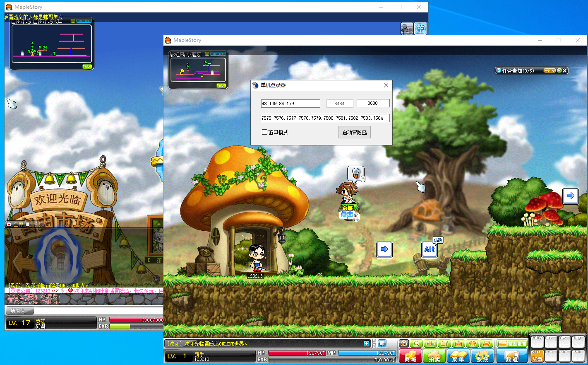The width and height of the screenshot is (588, 365).
Task: Click the X2 button on back window minimap
Action: click(87, 67)
